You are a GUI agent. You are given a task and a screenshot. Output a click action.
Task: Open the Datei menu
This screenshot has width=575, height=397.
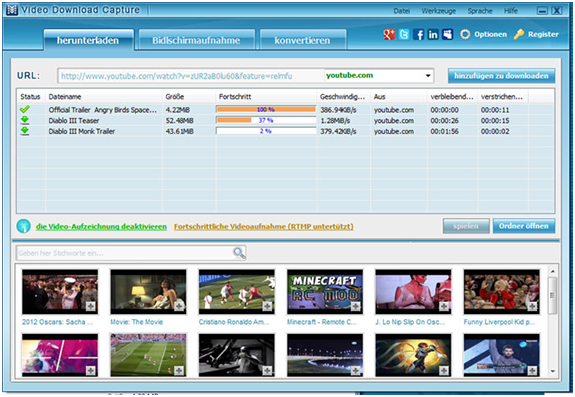402,11
